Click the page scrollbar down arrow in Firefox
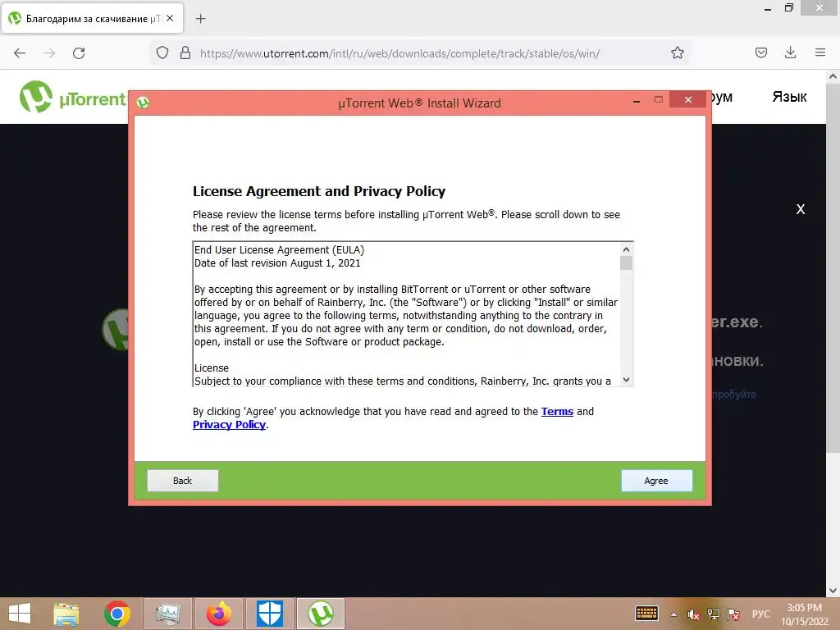The image size is (840, 630). pyautogui.click(x=833, y=591)
